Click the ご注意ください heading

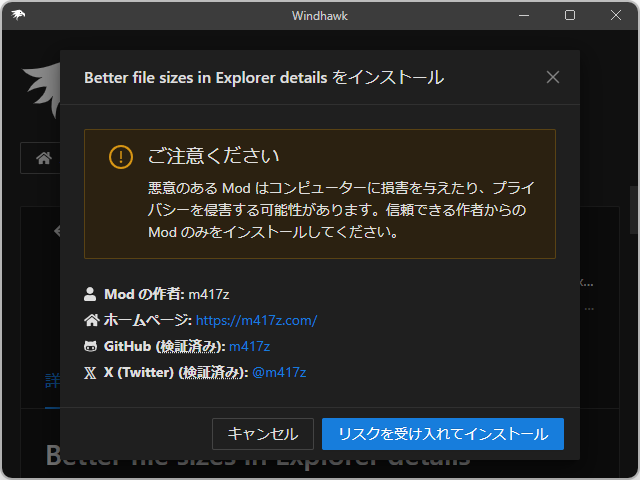coord(213,156)
